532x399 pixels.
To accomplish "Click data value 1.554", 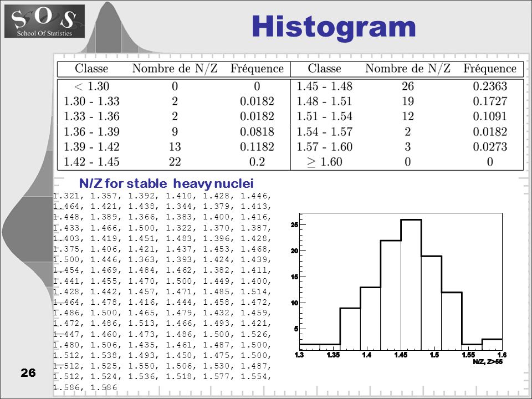I will coord(255,377).
